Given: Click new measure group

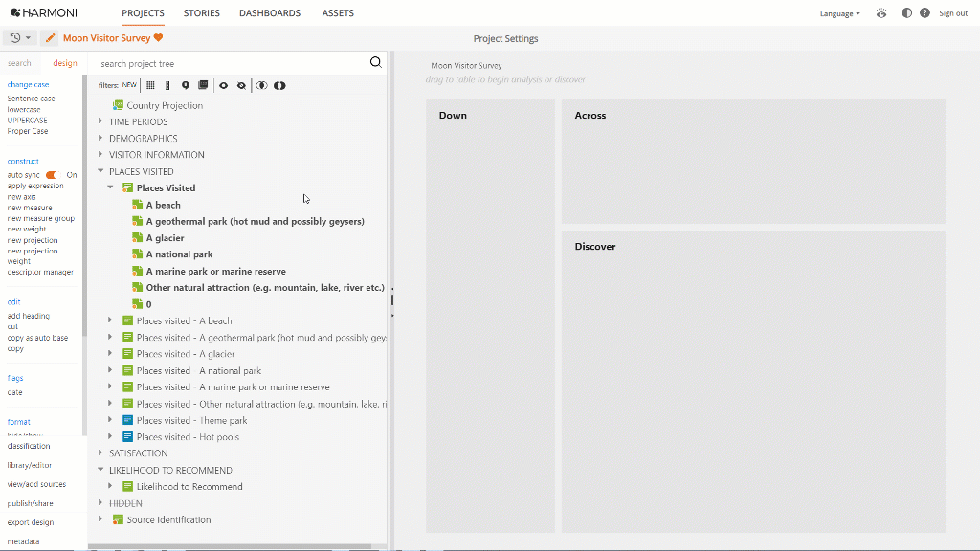Looking at the screenshot, I should pos(40,219).
